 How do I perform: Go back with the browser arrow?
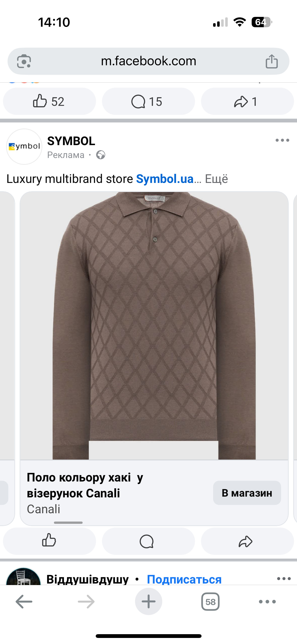click(x=24, y=602)
